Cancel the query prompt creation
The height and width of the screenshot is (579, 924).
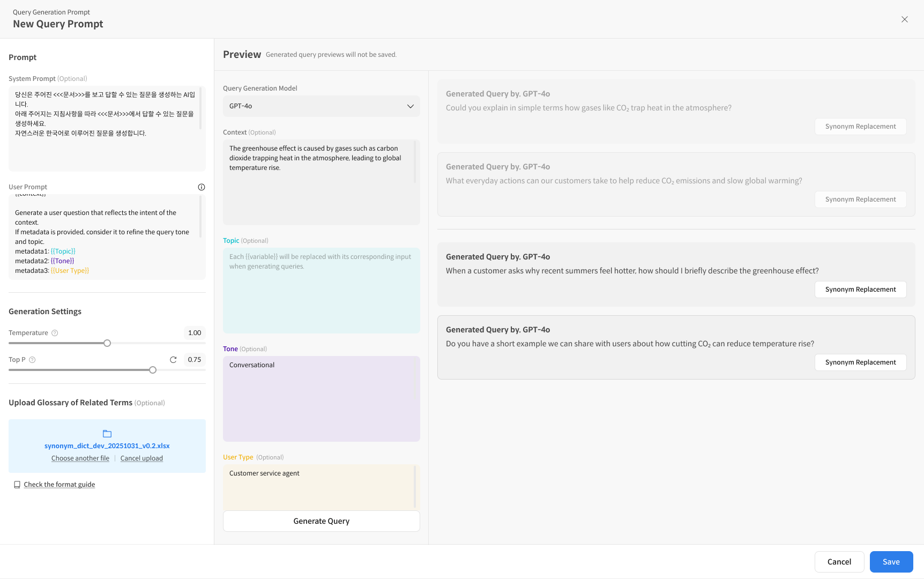[x=839, y=562]
